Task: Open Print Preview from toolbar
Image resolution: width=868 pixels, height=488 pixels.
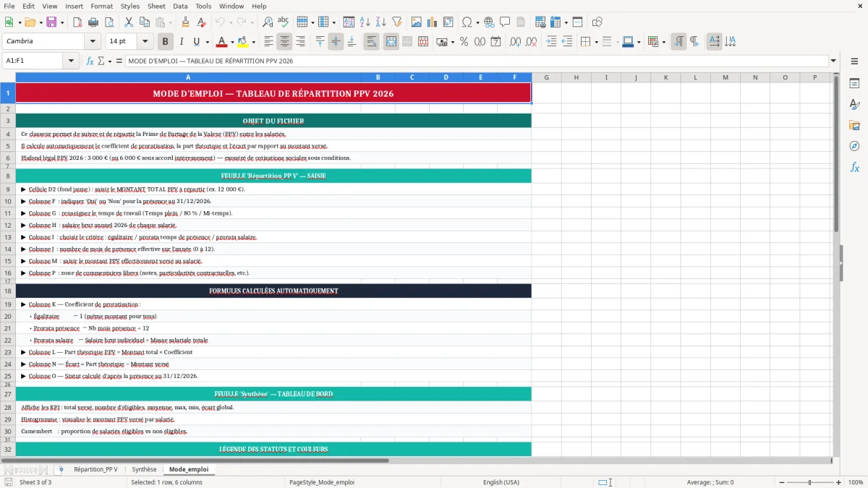Action: pos(110,22)
